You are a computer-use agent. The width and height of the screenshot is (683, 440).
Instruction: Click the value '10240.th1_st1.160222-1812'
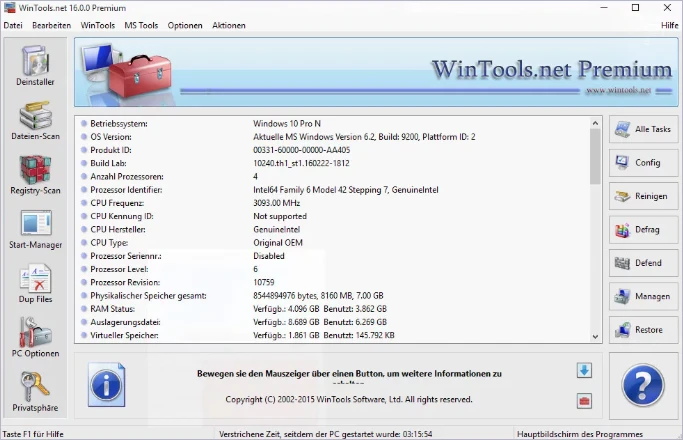(x=301, y=163)
